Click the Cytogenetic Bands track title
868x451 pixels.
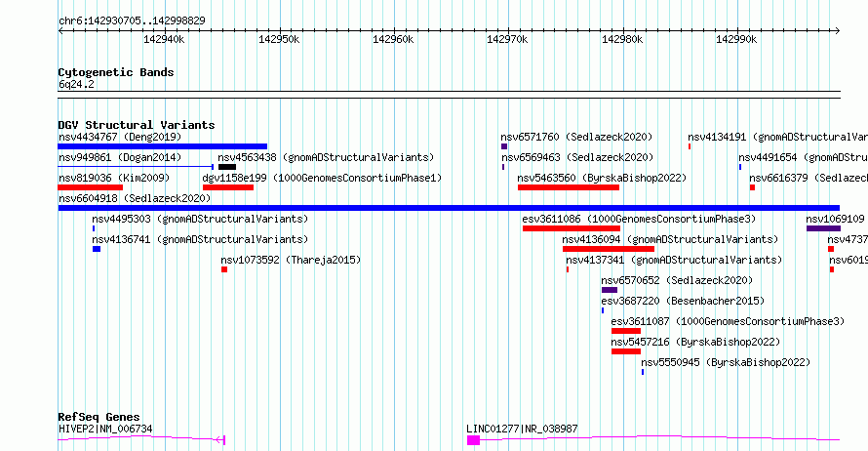point(116,72)
